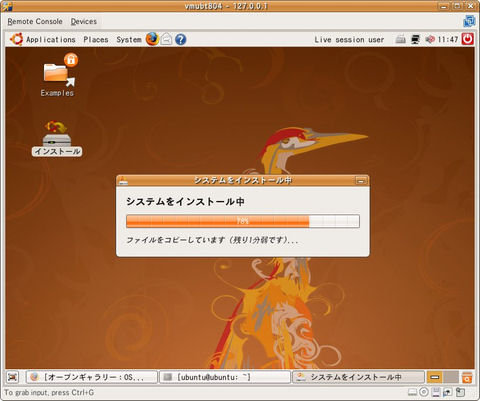This screenshot has height=401, width=480.
Task: Open the Devices menu
Action: 84,22
